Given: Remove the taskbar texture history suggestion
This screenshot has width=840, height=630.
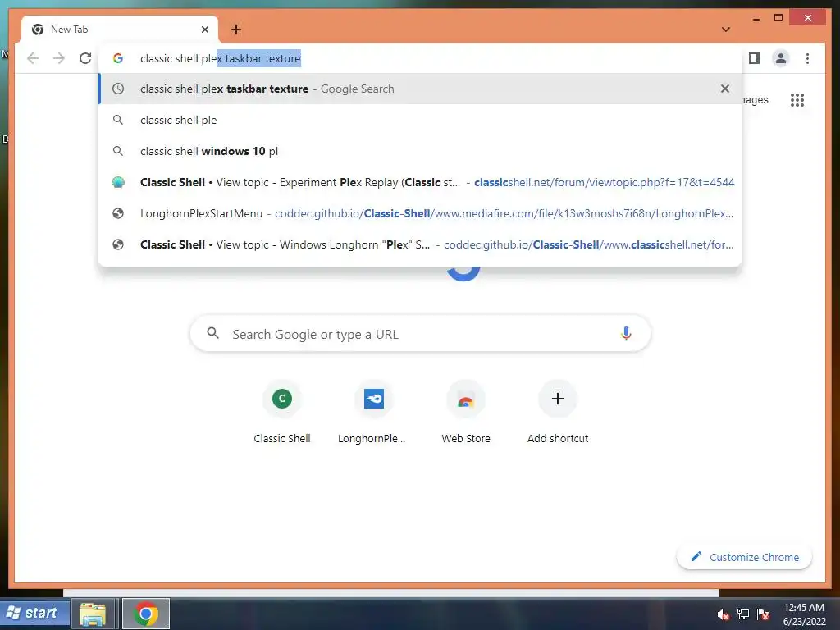Looking at the screenshot, I should (725, 89).
